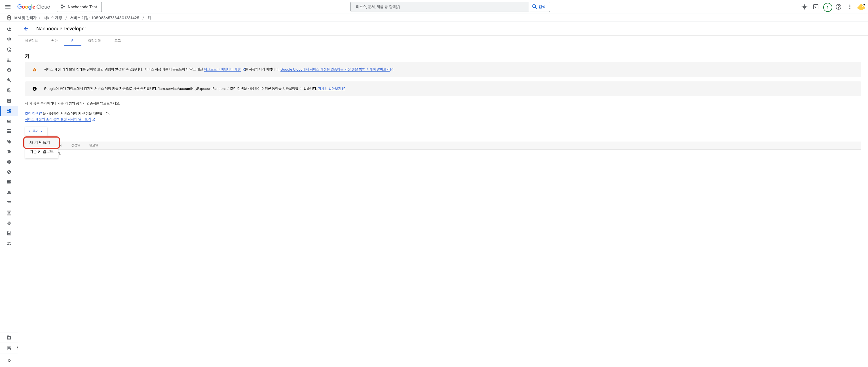Open the wrench icon in the sidebar

tap(9, 80)
